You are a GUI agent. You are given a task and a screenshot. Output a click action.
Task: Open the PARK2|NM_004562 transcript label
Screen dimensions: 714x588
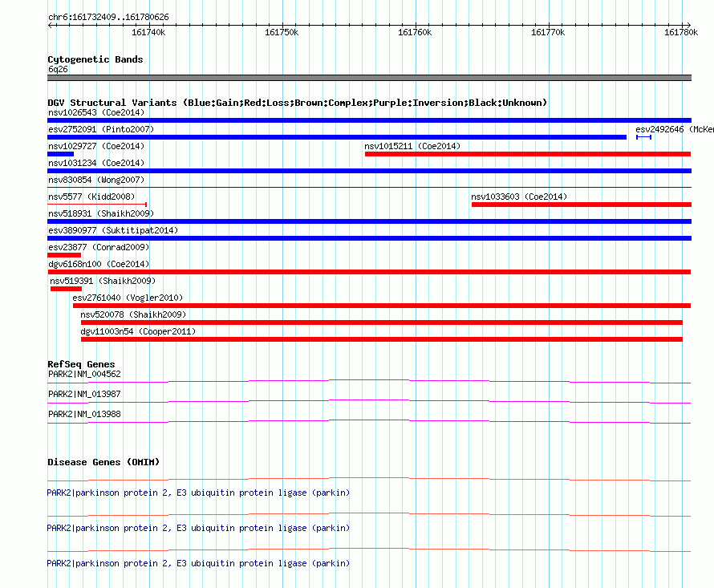[x=85, y=374]
